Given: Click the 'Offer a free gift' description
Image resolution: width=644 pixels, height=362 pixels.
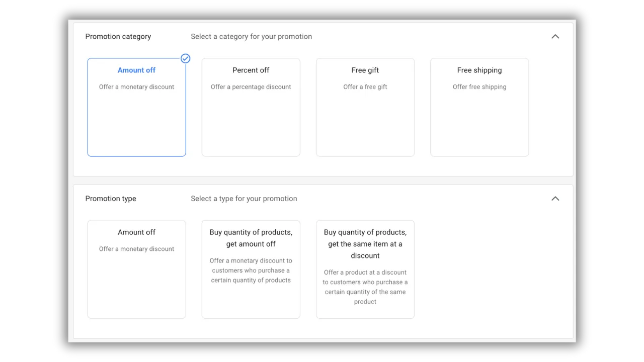Looking at the screenshot, I should pyautogui.click(x=365, y=87).
